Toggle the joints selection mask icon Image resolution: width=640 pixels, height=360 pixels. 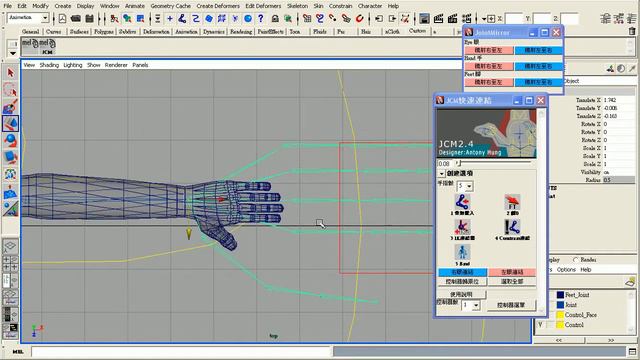(182, 18)
